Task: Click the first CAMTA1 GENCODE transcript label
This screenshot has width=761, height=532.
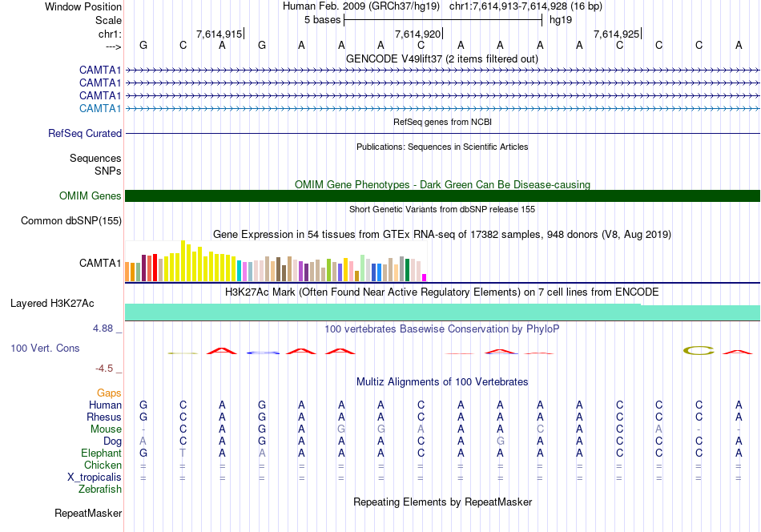Action: [100, 71]
